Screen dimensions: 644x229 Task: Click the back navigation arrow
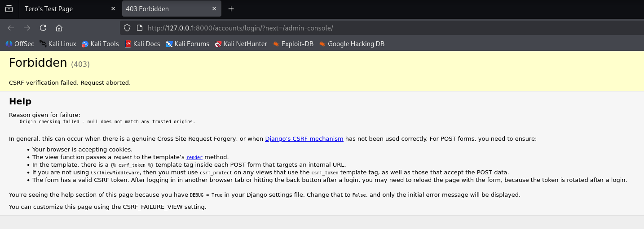pos(11,28)
